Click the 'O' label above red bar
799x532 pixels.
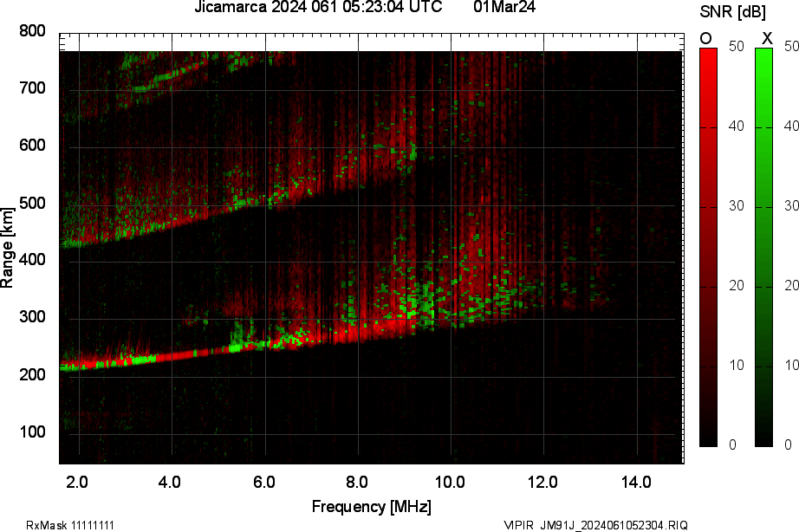(x=705, y=38)
